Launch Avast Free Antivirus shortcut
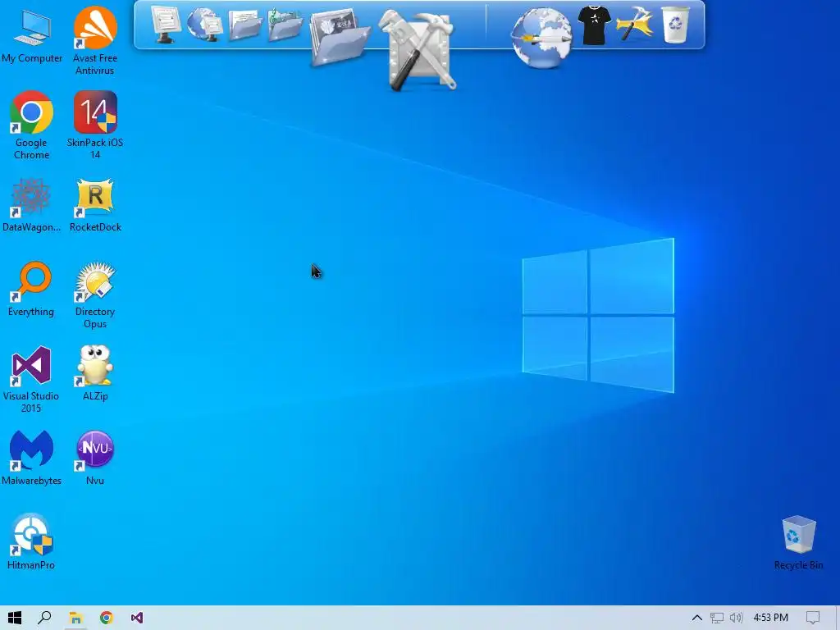The width and height of the screenshot is (840, 630). [x=95, y=41]
